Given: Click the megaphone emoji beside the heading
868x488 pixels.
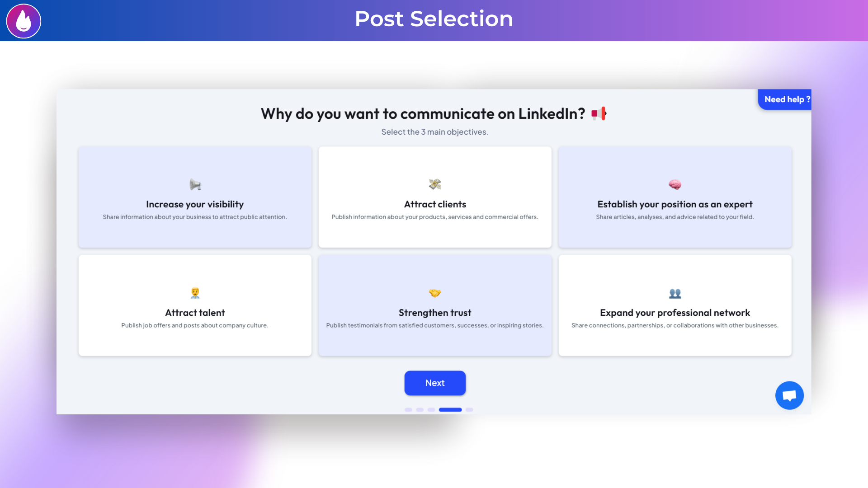Looking at the screenshot, I should click(599, 114).
